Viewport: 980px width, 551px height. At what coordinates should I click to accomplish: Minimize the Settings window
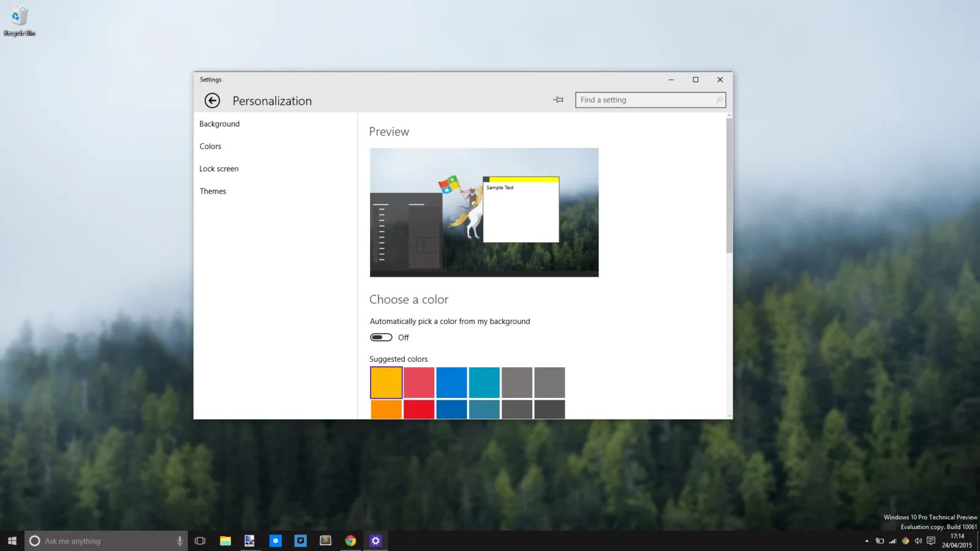(671, 80)
